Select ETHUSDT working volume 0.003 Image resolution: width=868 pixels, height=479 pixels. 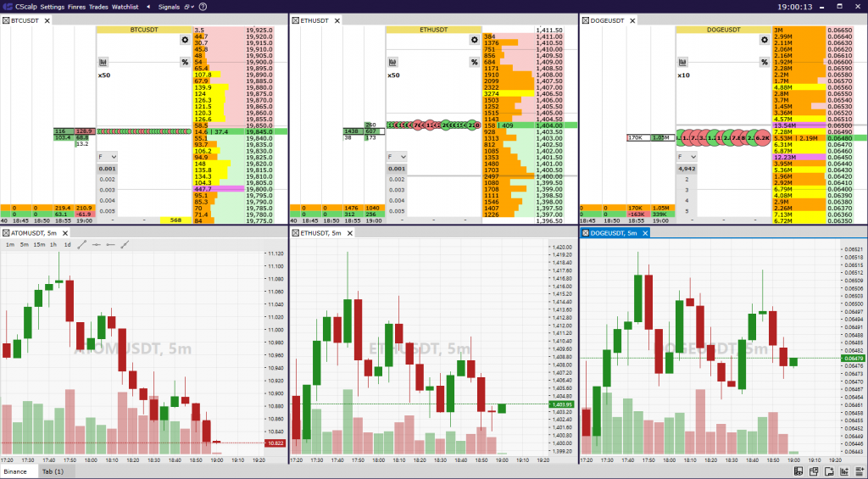397,190
